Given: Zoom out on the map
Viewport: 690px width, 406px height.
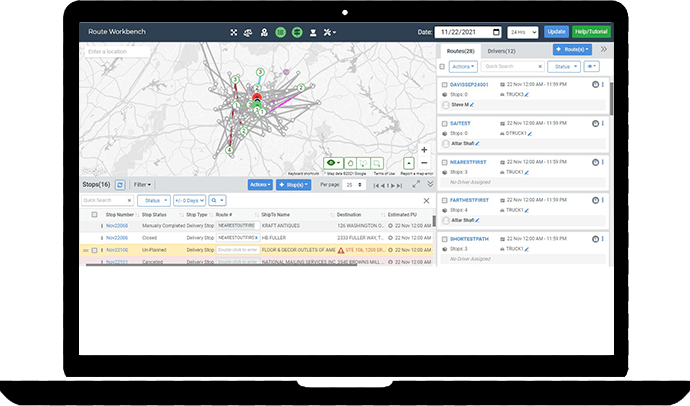Looking at the screenshot, I should click(424, 162).
